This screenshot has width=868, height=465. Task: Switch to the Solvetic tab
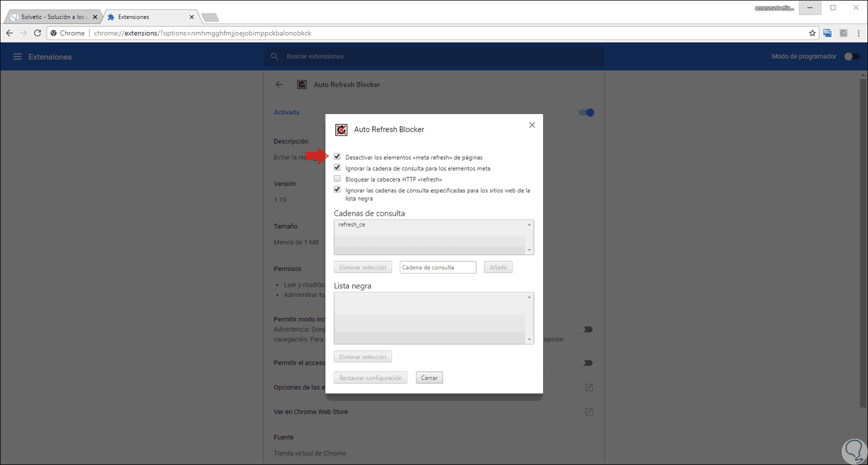(54, 17)
